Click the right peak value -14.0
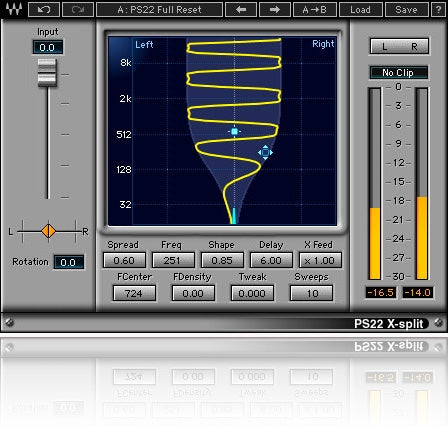 point(418,292)
